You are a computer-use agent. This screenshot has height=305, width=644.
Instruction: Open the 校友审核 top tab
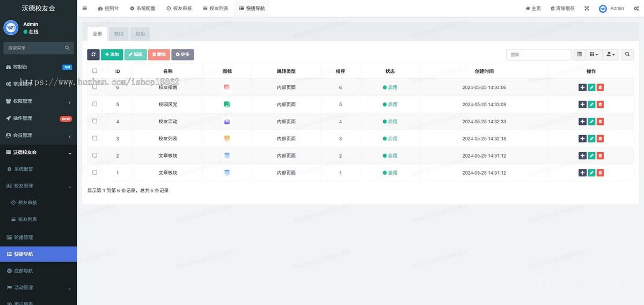click(179, 9)
